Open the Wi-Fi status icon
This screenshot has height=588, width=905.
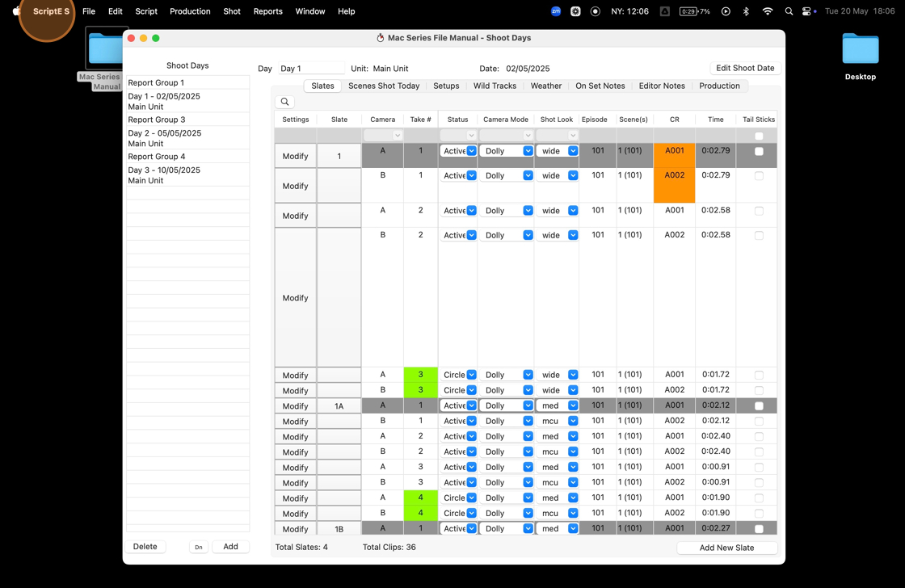pos(767,11)
